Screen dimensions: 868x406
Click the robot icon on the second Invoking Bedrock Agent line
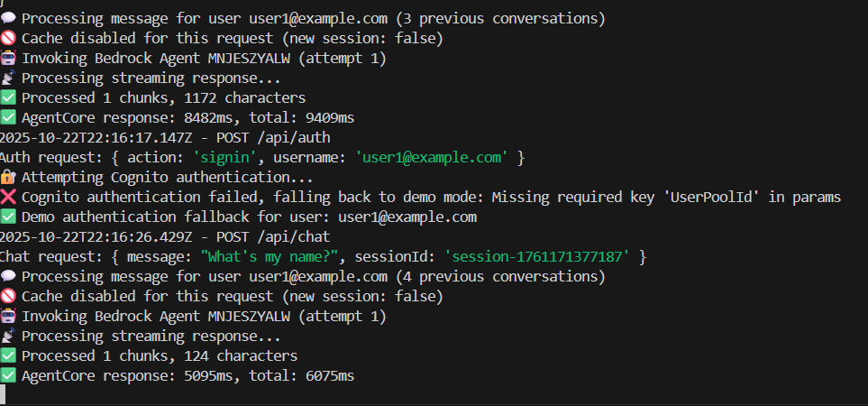click(8, 317)
